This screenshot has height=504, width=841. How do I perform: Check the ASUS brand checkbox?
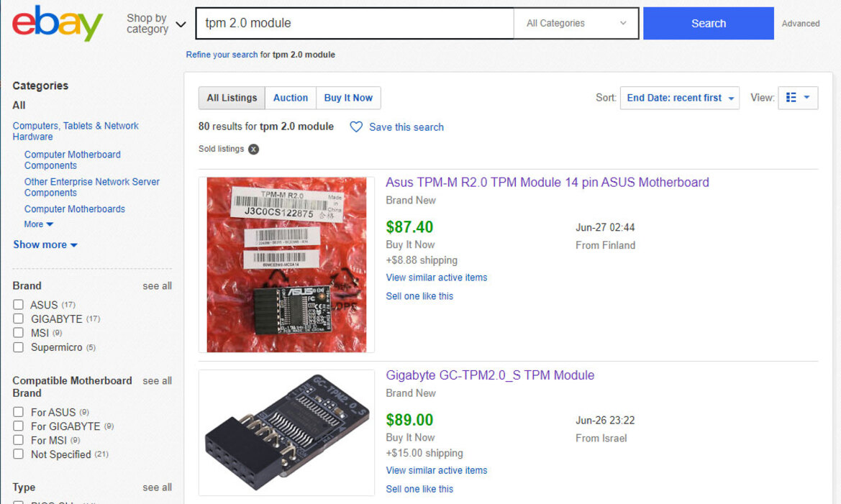click(17, 304)
